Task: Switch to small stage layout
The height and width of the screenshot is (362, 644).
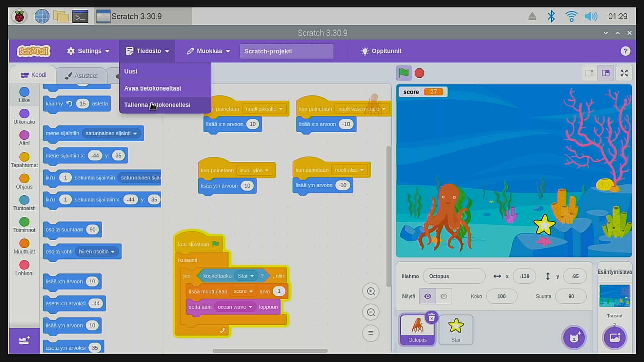Action: pyautogui.click(x=589, y=73)
